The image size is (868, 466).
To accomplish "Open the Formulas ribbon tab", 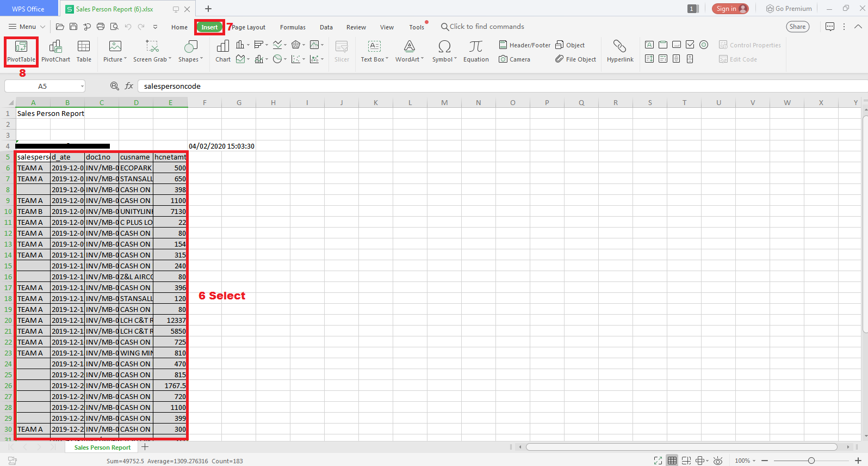I will pyautogui.click(x=293, y=27).
